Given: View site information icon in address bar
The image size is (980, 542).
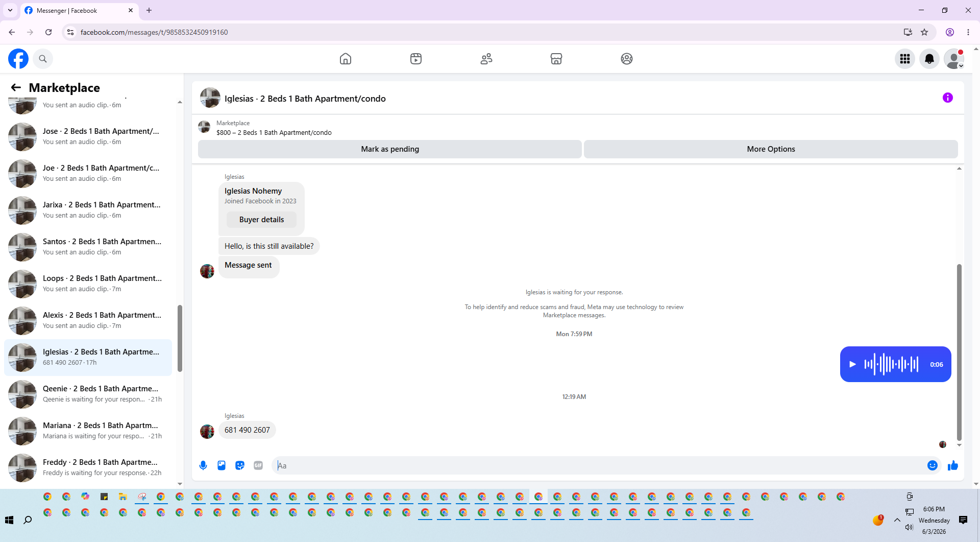Looking at the screenshot, I should tap(70, 32).
